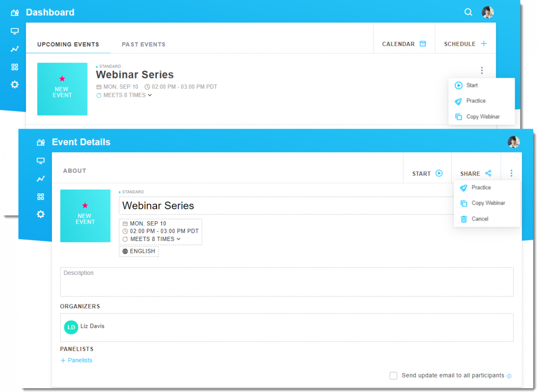This screenshot has height=392, width=537.
Task: Open the apps grid icon in the sidebar
Action: [14, 67]
